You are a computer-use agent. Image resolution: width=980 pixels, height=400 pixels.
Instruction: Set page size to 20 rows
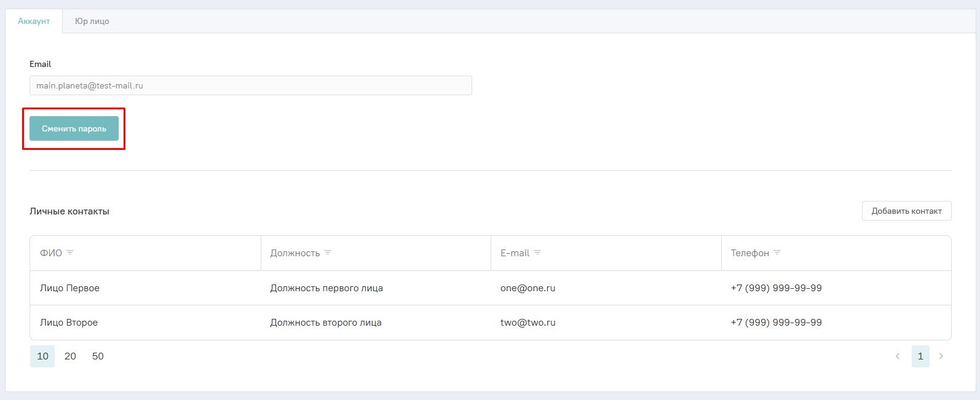[x=70, y=356]
